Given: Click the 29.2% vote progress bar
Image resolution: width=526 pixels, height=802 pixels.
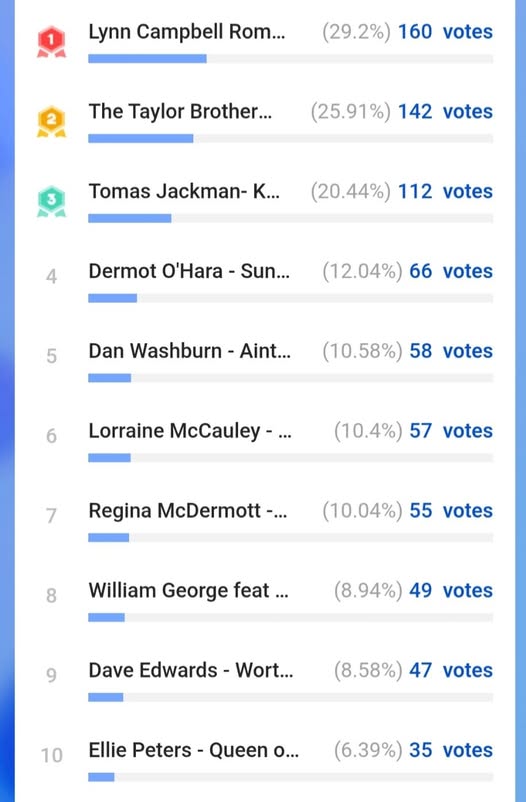Looking at the screenshot, I should (x=291, y=59).
